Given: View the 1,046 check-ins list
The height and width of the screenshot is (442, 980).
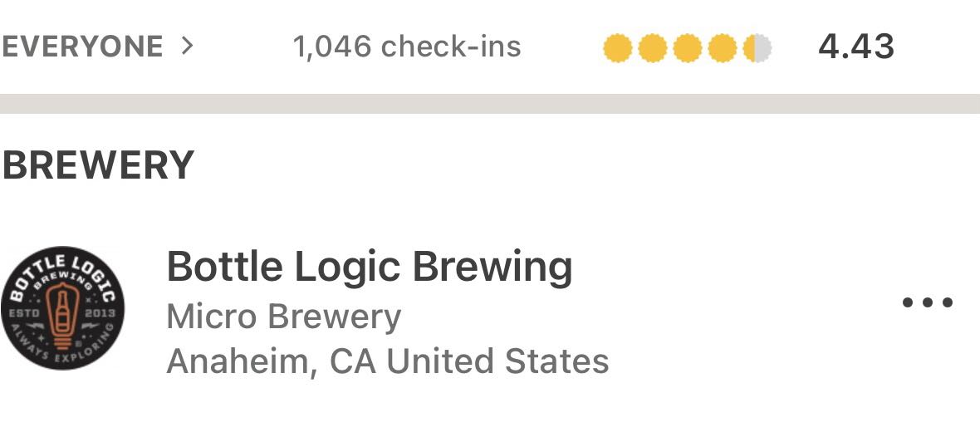Looking at the screenshot, I should click(407, 47).
